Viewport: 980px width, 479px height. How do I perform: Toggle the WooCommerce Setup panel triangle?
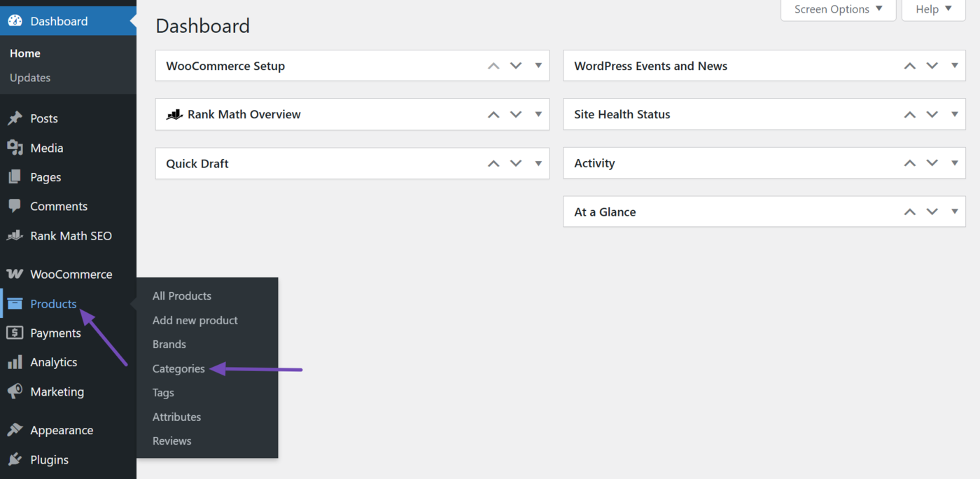(538, 66)
